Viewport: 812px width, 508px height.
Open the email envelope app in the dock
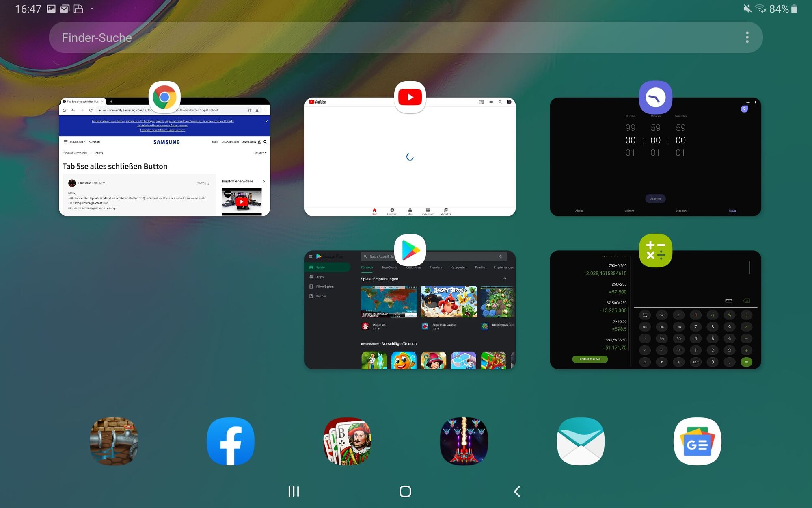[581, 441]
